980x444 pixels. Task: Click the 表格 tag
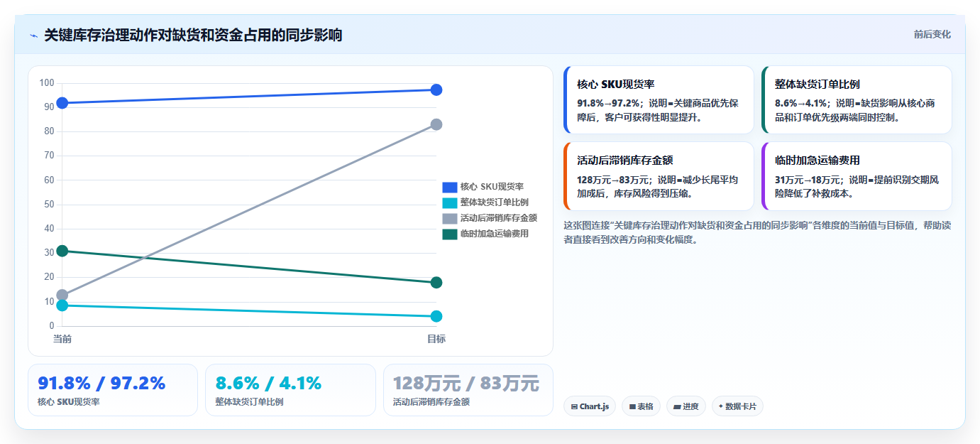coord(642,406)
